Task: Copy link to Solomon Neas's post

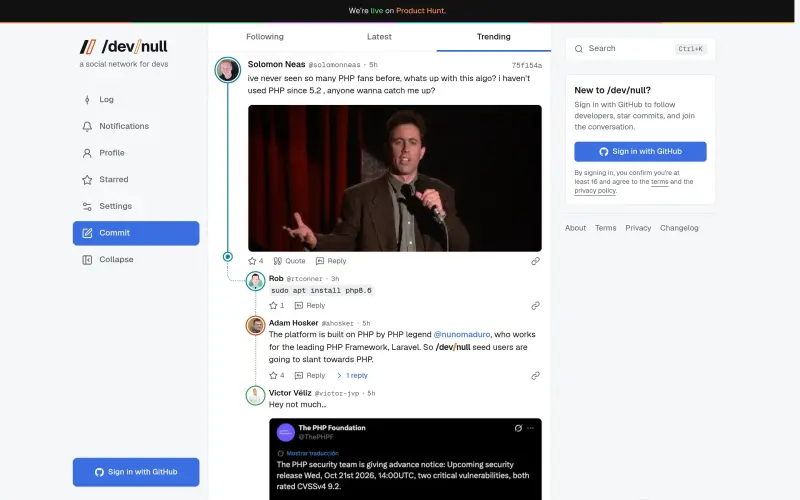Action: tap(535, 261)
